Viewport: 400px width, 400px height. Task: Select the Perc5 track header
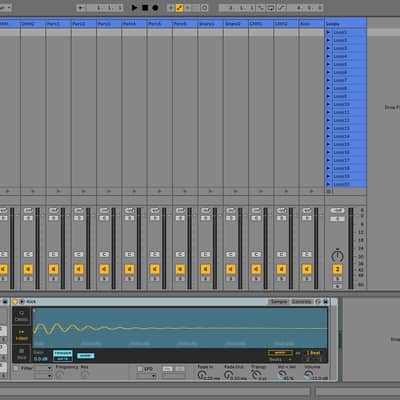159,24
